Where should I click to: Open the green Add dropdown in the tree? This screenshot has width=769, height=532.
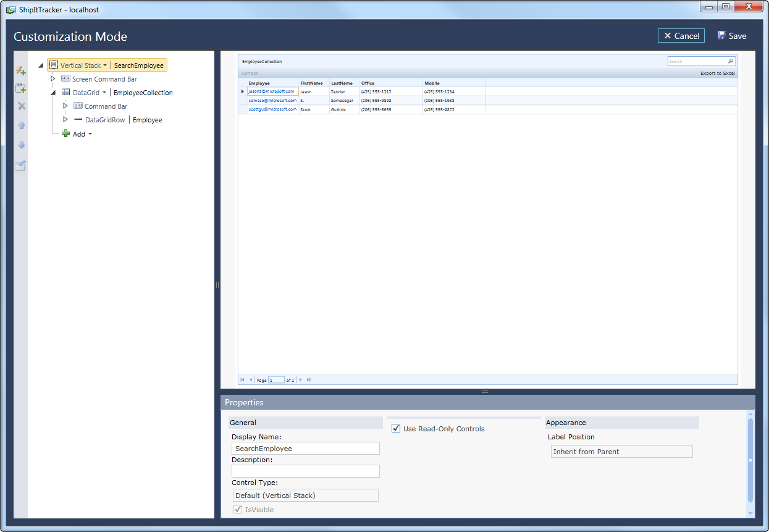(x=81, y=133)
